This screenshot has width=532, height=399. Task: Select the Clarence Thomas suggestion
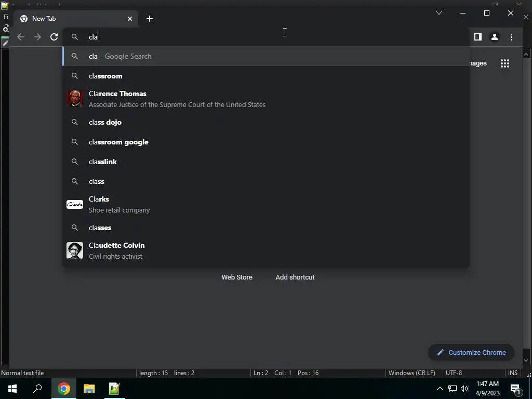(266, 99)
